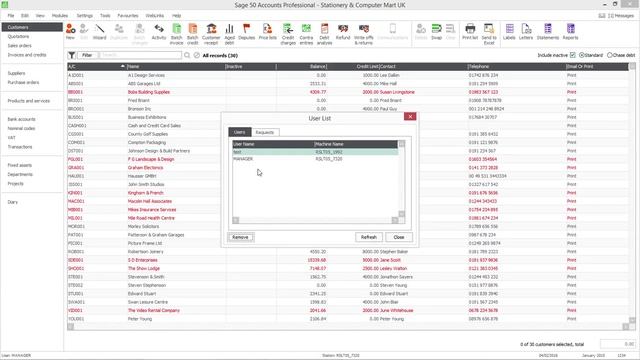The width and height of the screenshot is (640, 360).
Task: Open the Letters toolbar icon
Action: coord(526,31)
